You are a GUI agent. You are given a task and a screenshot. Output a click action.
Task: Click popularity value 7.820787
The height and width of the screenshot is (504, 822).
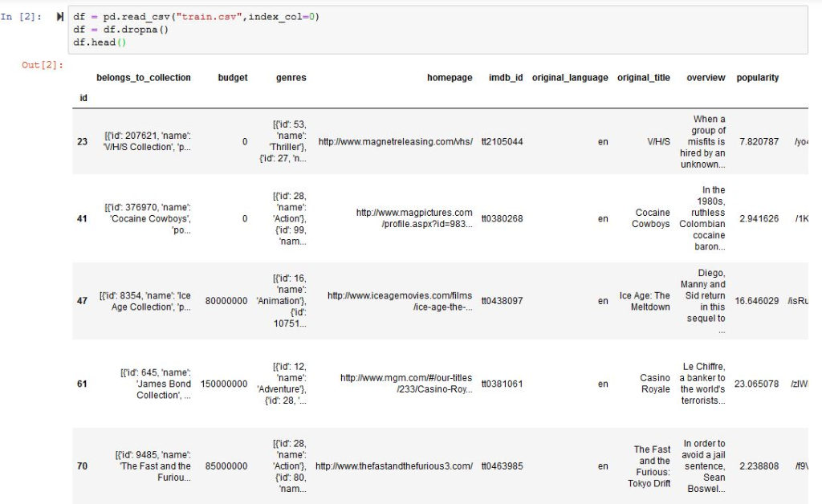tap(759, 141)
